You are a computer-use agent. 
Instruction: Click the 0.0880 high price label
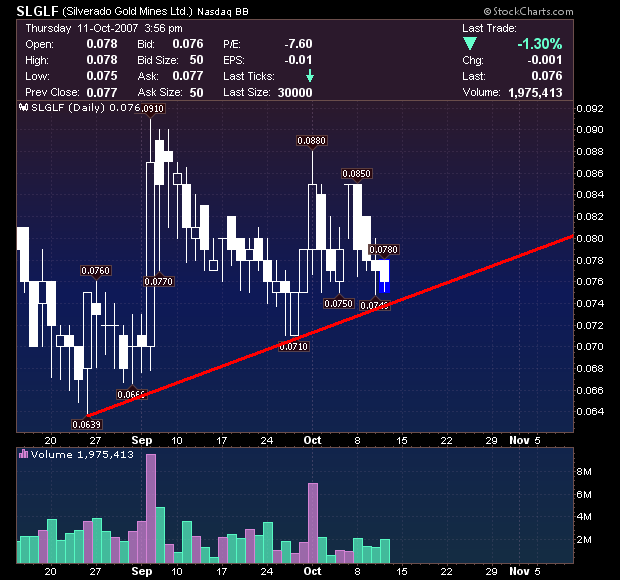(x=312, y=140)
